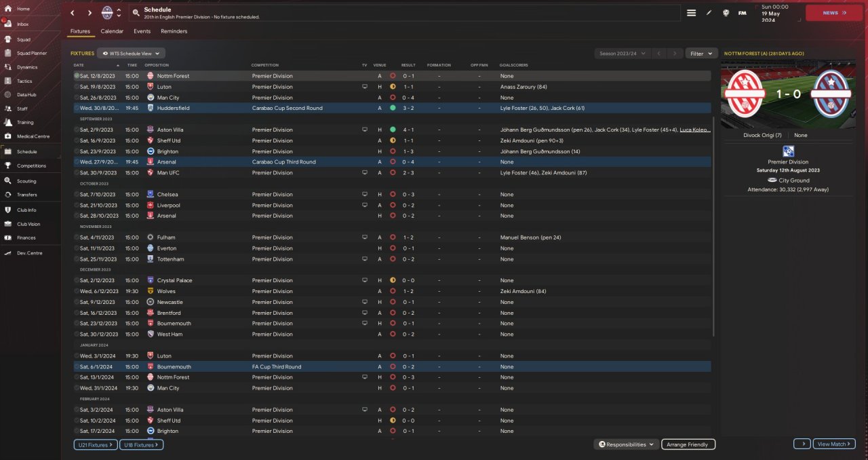This screenshot has height=460, width=868.
Task: Sort by the Opposition column header
Action: pos(157,65)
